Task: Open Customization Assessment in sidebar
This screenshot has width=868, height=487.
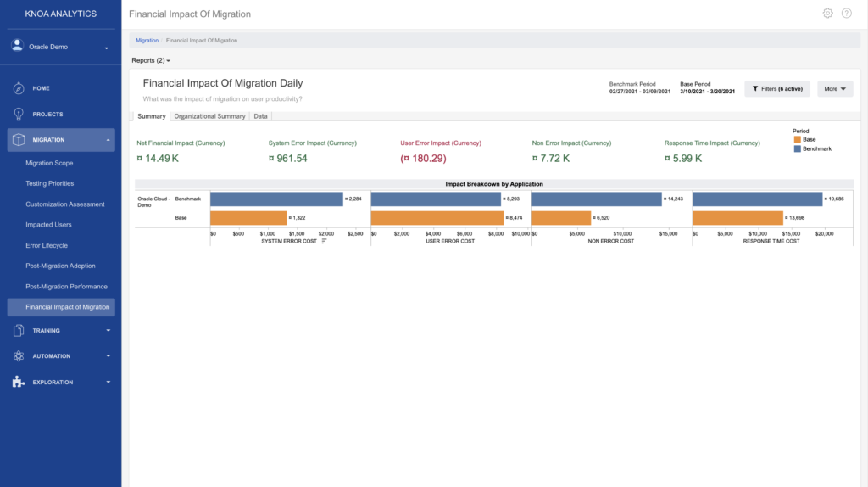Action: click(64, 204)
